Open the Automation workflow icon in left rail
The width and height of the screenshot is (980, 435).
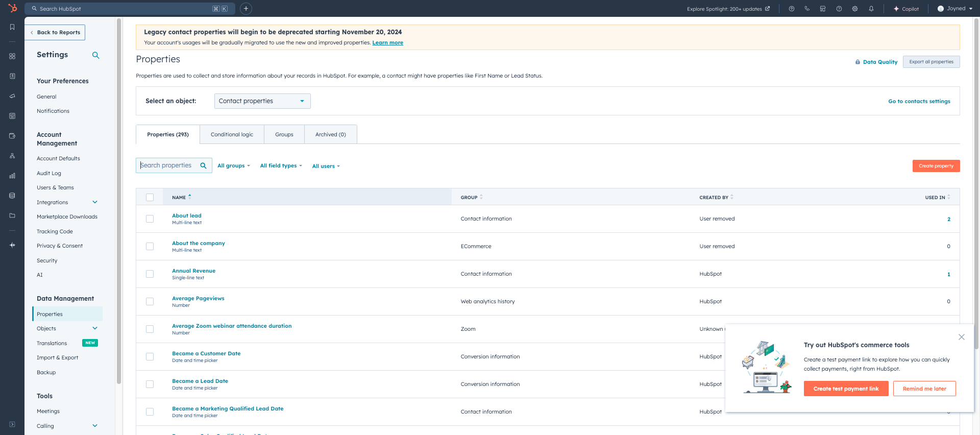click(x=12, y=156)
